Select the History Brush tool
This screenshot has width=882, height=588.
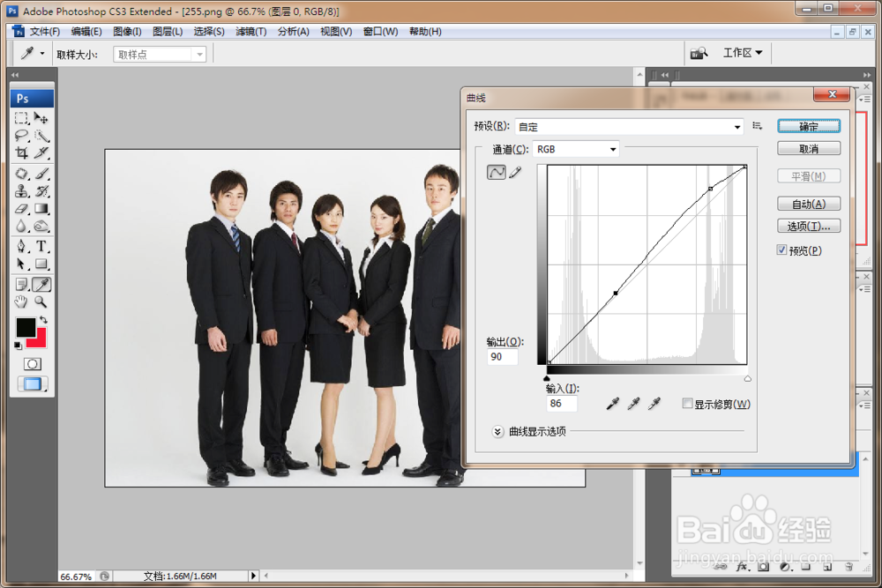[41, 191]
